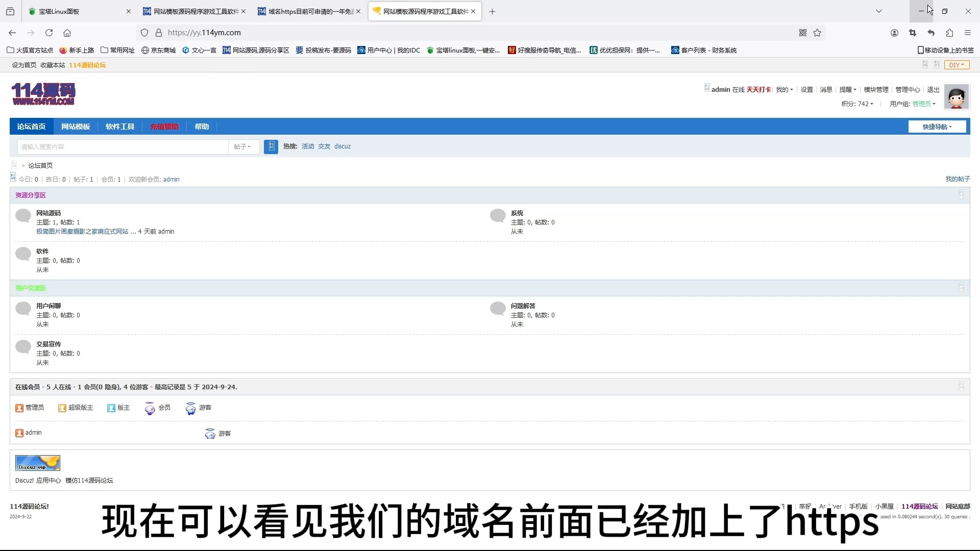Open the Firefox account icon
980x551 pixels.
tap(894, 33)
